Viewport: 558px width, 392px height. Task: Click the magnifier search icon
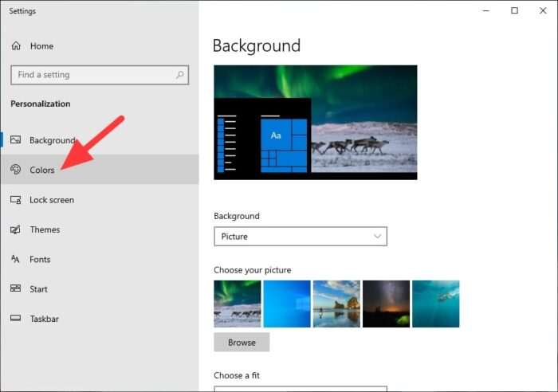click(179, 75)
